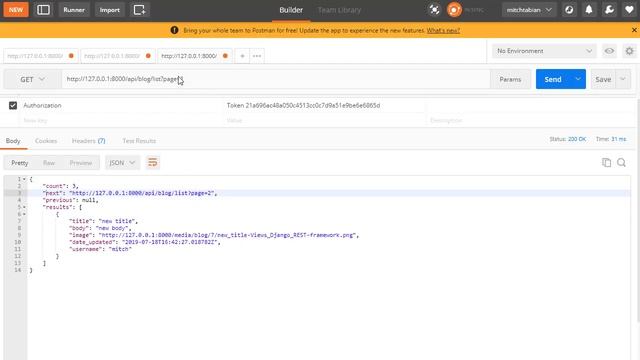Screen dimensions: 640x360
Task: Click into the request URL field
Action: click(276, 79)
